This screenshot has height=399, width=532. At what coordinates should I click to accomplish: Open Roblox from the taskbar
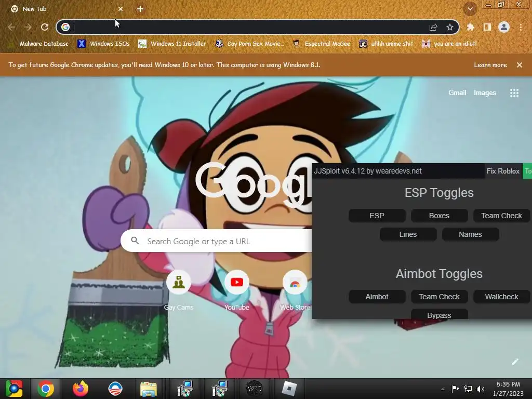click(x=289, y=389)
